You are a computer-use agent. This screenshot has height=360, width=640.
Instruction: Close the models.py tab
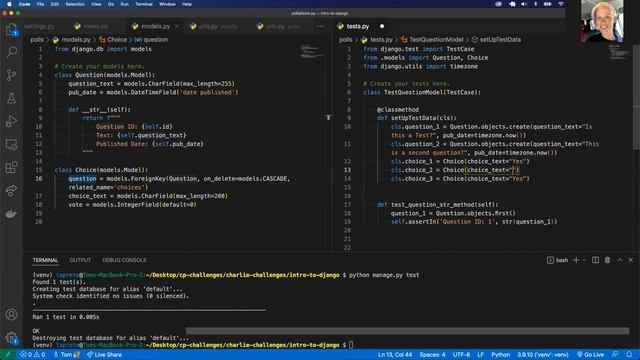[x=177, y=26]
